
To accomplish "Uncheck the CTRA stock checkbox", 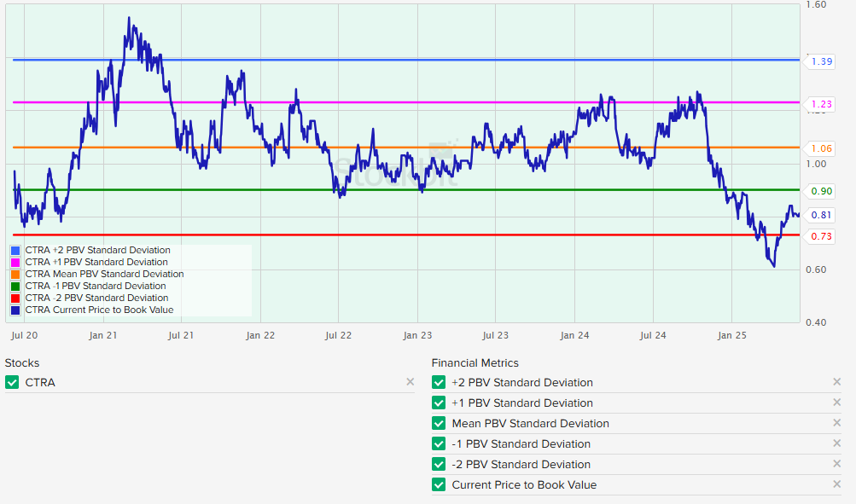I will [x=12, y=383].
